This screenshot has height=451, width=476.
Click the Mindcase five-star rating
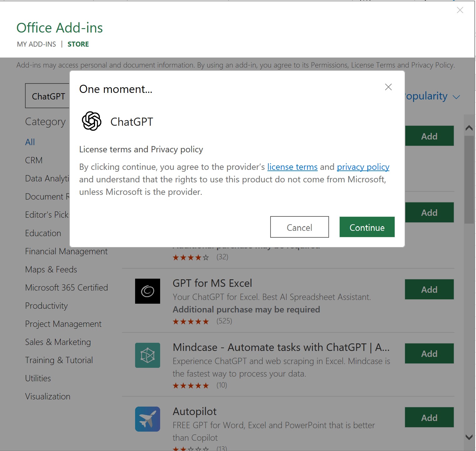(191, 386)
